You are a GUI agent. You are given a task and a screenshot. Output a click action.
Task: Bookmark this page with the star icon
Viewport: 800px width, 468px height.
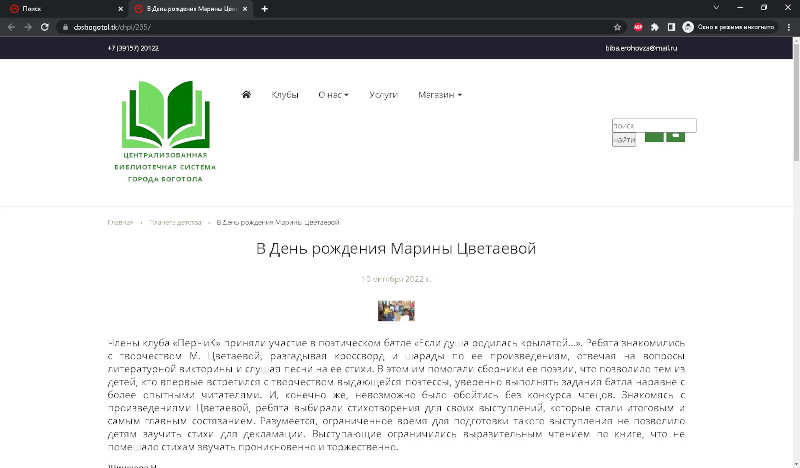(x=617, y=27)
